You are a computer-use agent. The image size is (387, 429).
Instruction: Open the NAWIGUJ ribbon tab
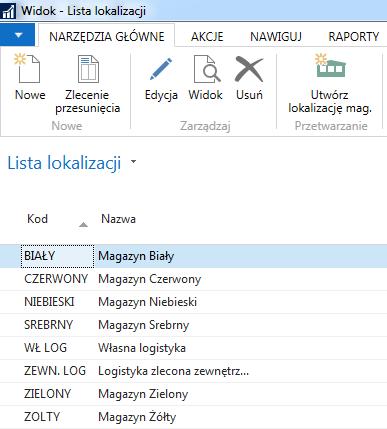(x=276, y=36)
